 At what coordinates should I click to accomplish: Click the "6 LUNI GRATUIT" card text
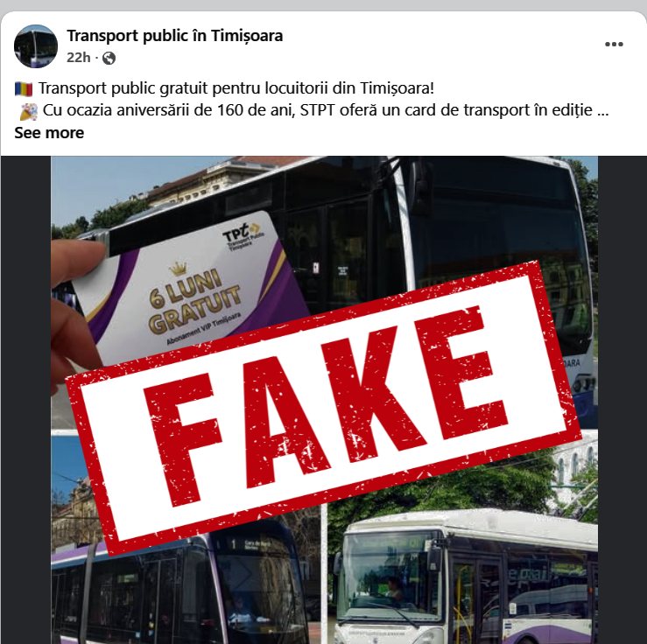[193, 303]
